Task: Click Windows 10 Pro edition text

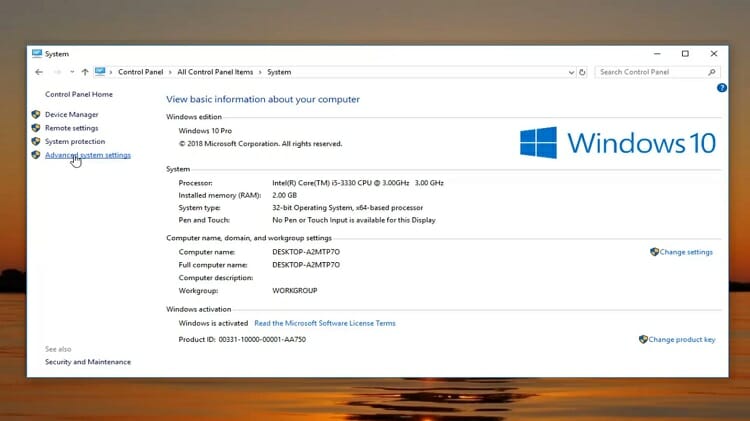Action: pyautogui.click(x=205, y=131)
